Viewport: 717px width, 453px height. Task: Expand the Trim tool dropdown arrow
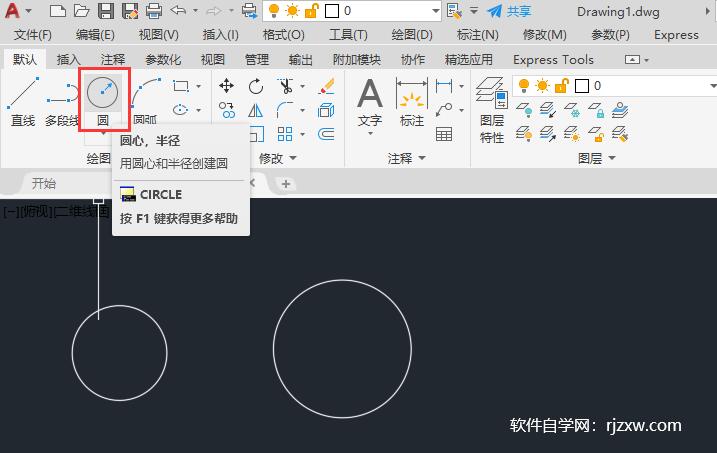point(302,86)
